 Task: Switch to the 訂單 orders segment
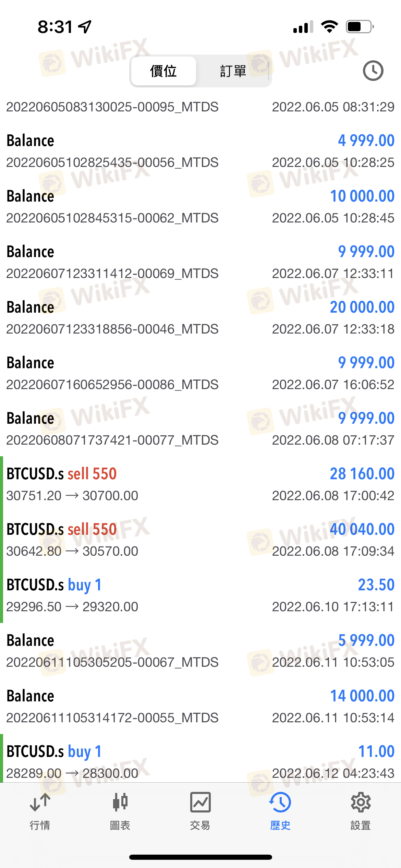[233, 71]
